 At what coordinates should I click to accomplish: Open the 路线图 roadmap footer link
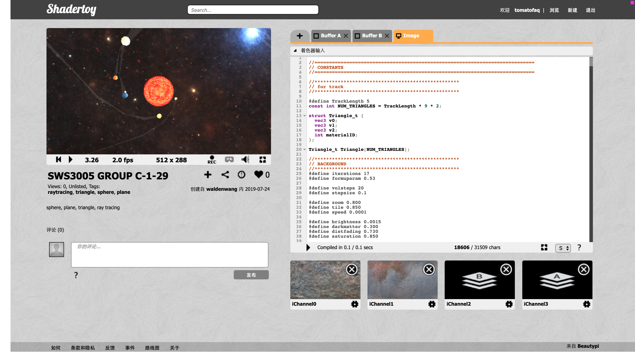[x=152, y=348]
